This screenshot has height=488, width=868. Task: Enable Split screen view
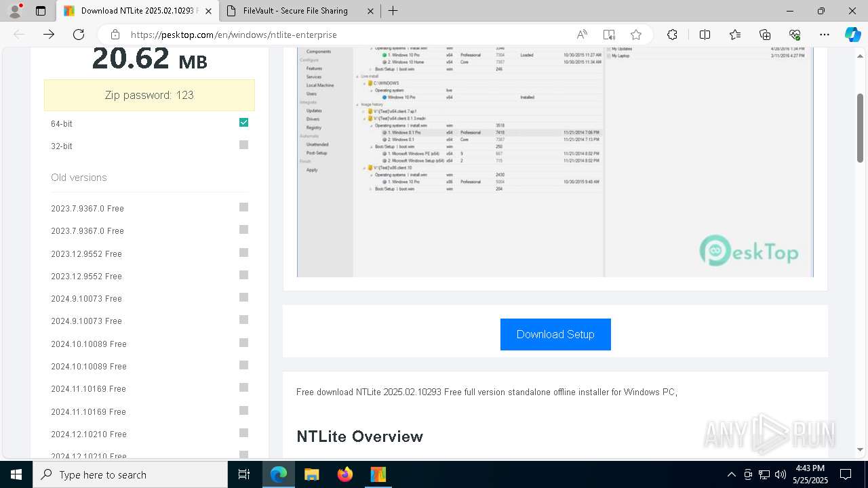click(x=705, y=35)
